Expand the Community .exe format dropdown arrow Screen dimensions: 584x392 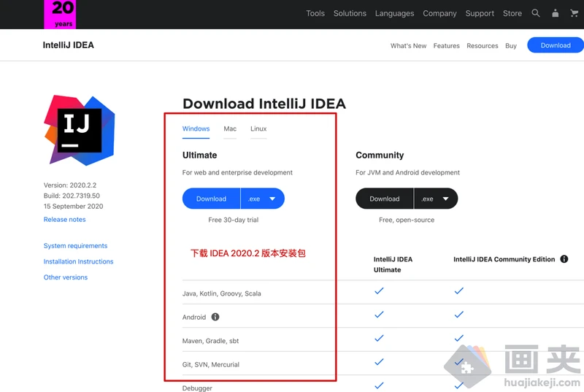click(445, 199)
